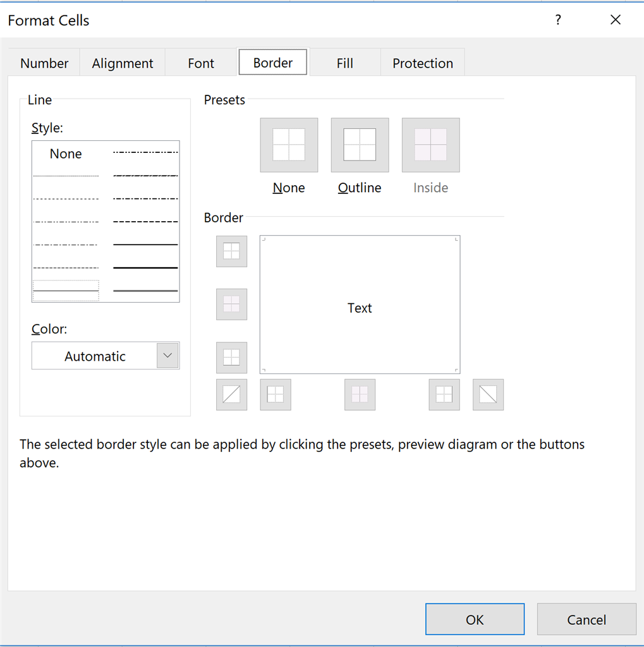Add diagonal up border line

tap(231, 394)
